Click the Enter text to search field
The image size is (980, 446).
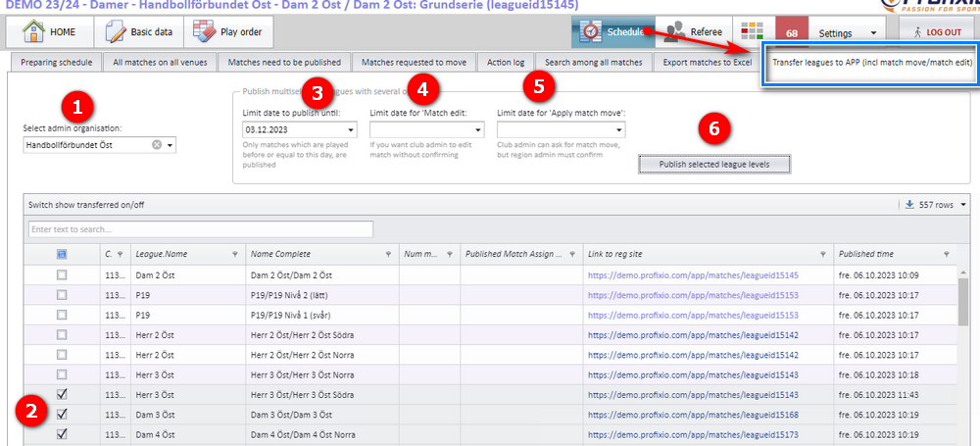(201, 229)
